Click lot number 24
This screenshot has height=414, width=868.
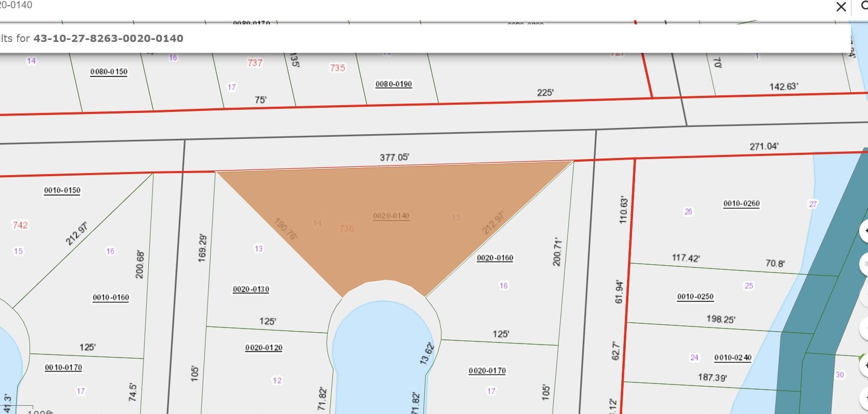694,358
